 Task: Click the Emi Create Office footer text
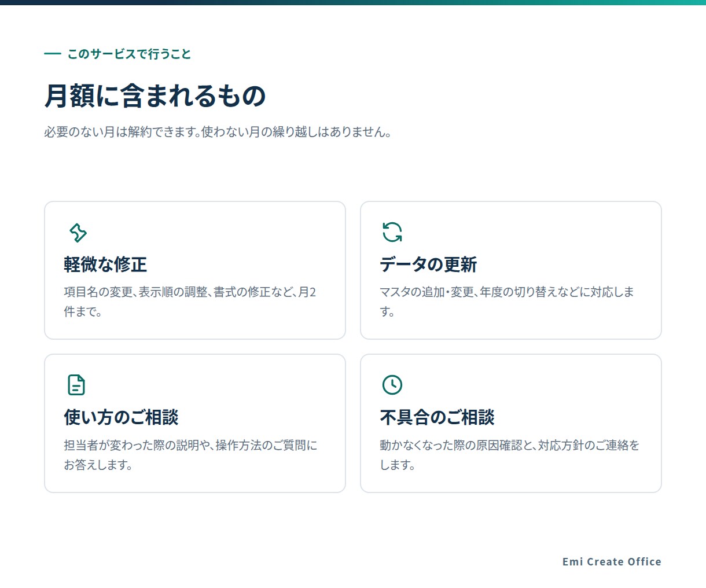click(612, 561)
